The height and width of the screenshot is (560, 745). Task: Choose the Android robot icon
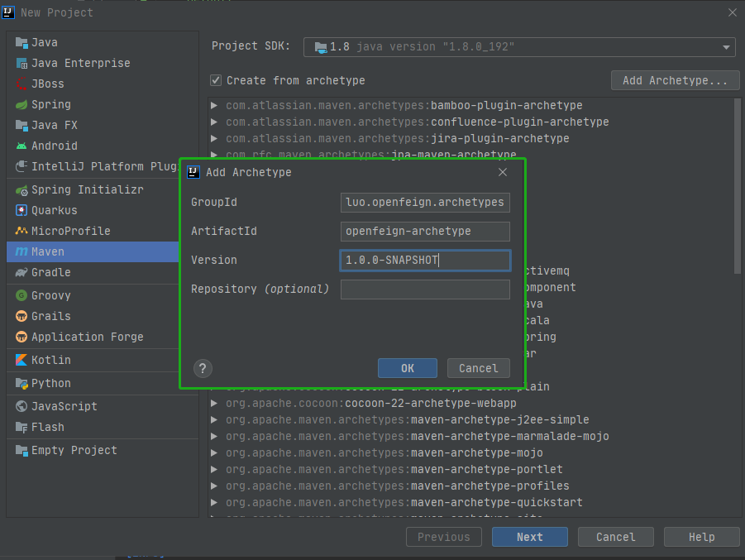click(x=21, y=146)
